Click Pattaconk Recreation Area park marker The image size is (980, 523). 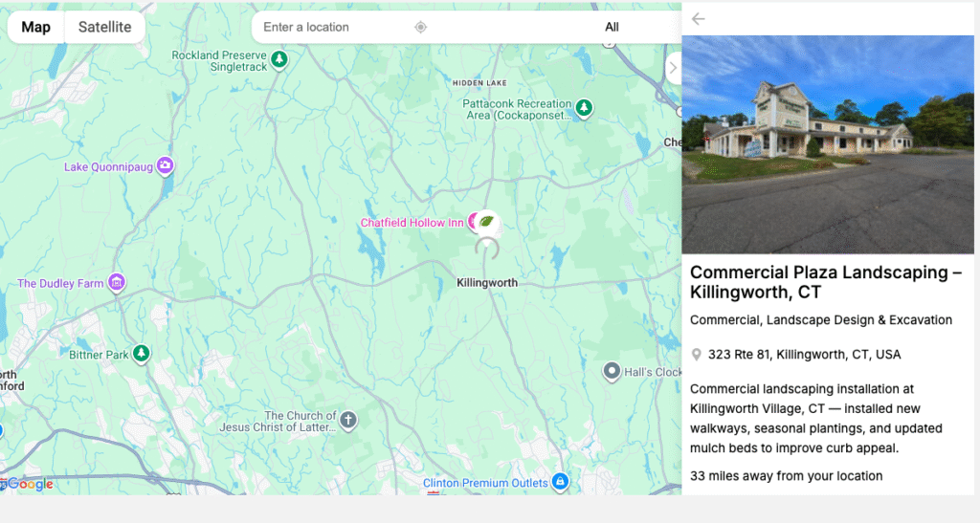point(584,108)
